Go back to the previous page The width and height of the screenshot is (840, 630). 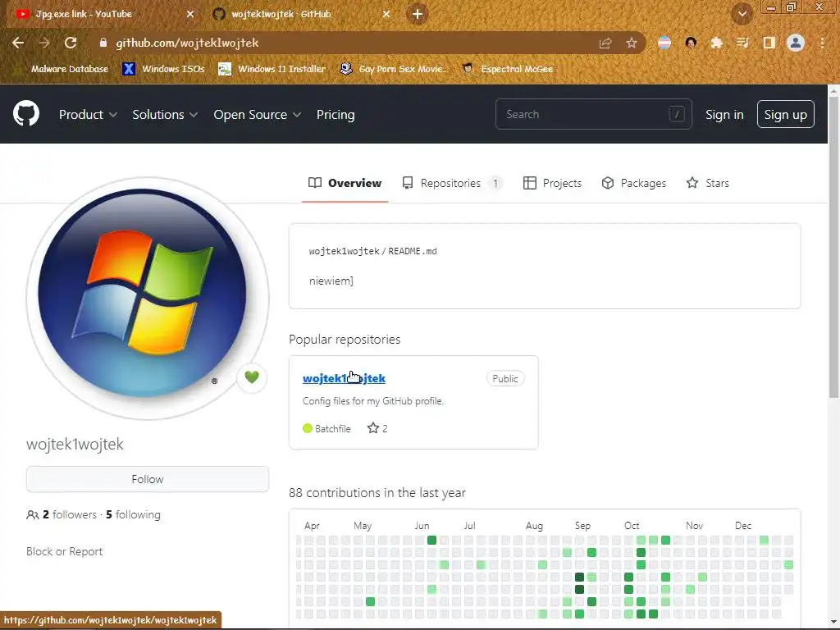[x=18, y=43]
